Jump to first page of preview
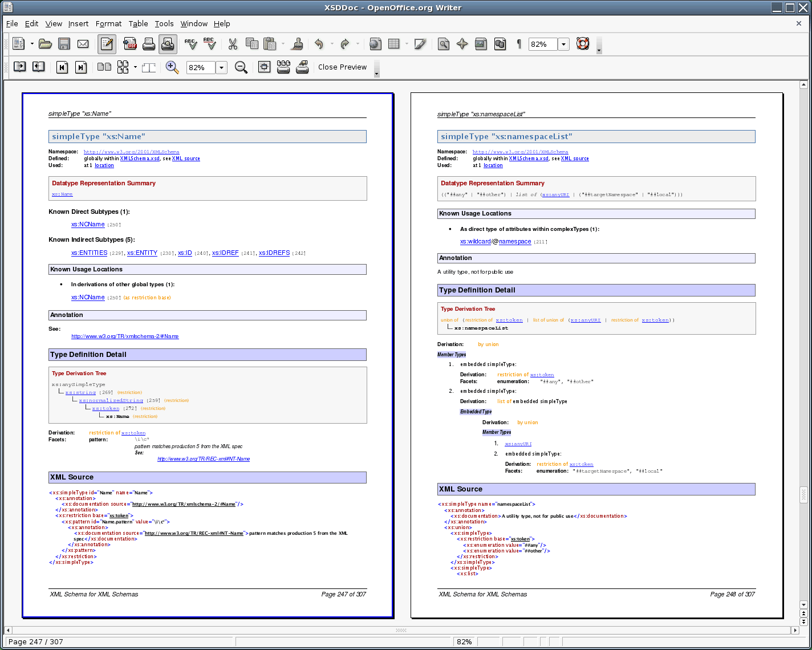 (62, 67)
